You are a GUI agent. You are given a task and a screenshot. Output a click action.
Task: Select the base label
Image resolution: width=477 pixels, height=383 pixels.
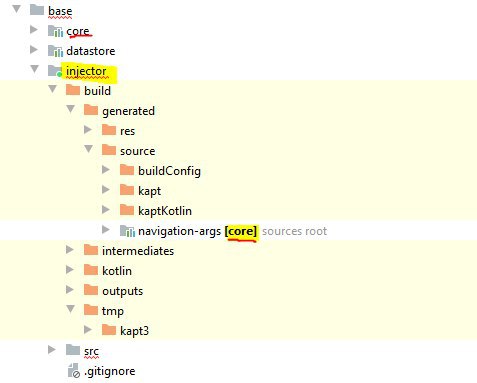pyautogui.click(x=60, y=11)
